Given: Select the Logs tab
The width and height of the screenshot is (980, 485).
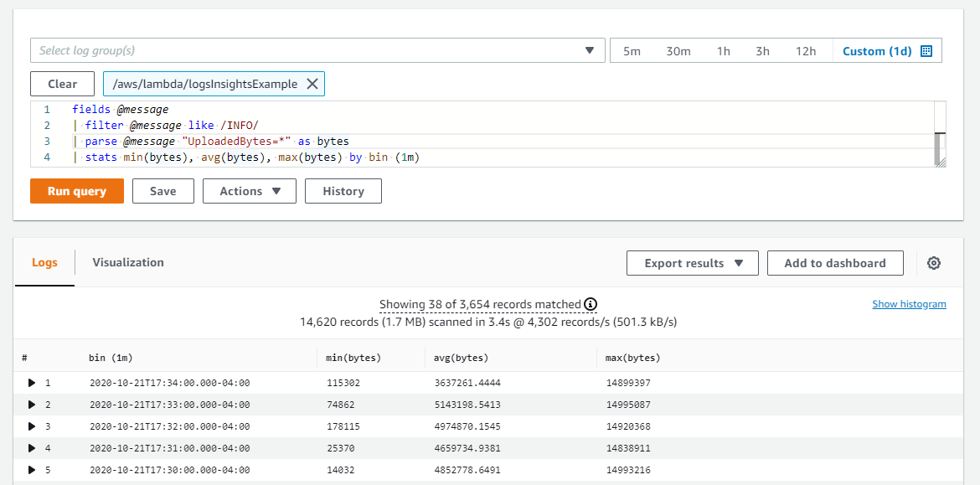Looking at the screenshot, I should point(44,262).
